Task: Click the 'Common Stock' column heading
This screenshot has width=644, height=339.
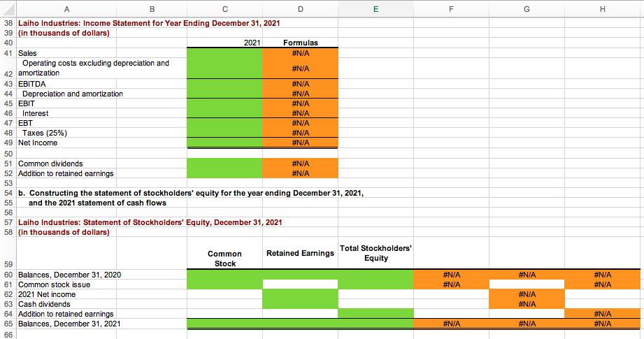Action: coord(224,259)
